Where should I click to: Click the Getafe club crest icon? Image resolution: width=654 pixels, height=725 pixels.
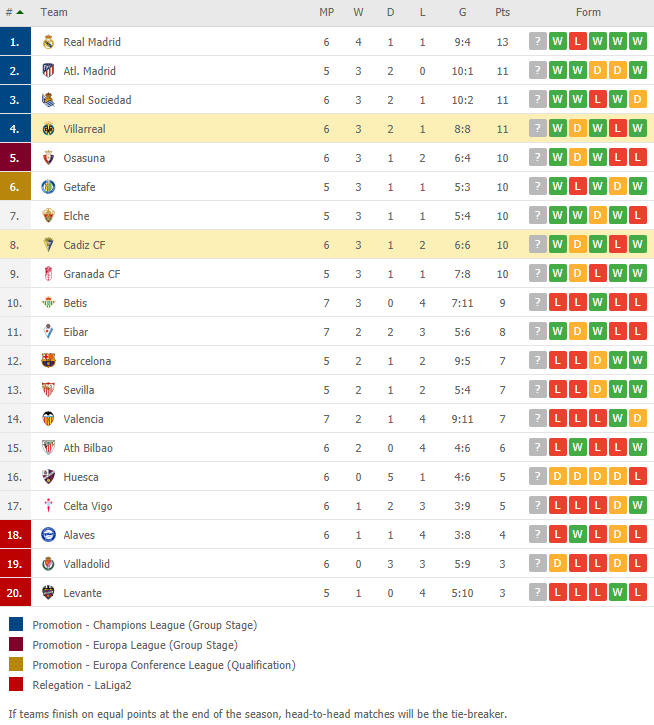[x=48, y=187]
